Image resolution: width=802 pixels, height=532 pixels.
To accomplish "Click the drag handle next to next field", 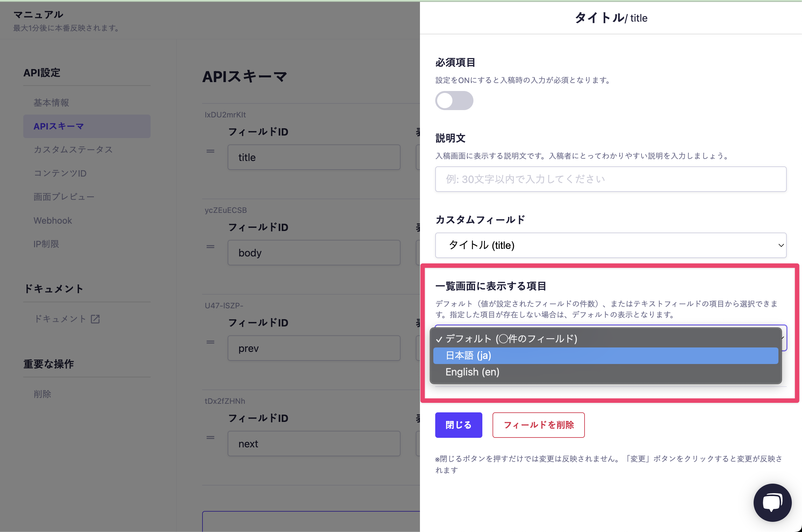I will 210,438.
